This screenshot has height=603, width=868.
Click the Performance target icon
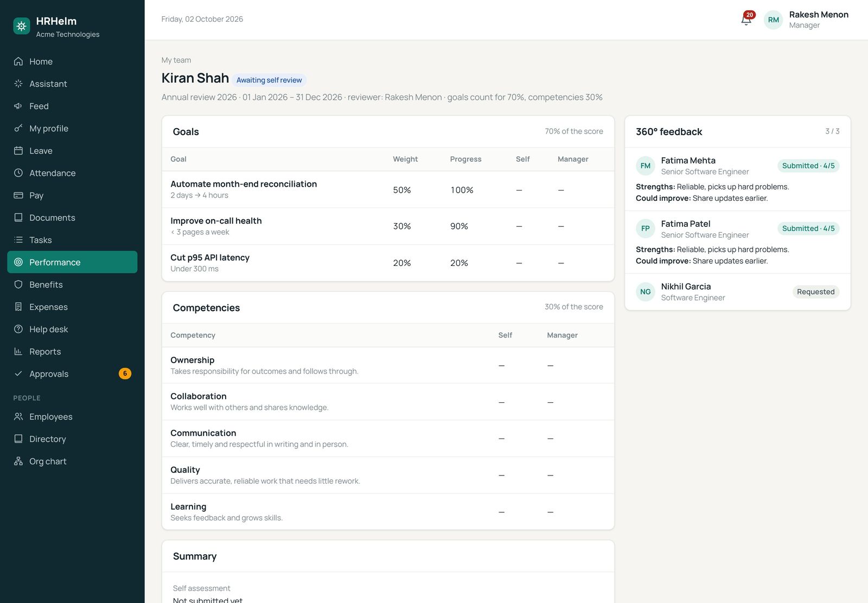(x=18, y=262)
